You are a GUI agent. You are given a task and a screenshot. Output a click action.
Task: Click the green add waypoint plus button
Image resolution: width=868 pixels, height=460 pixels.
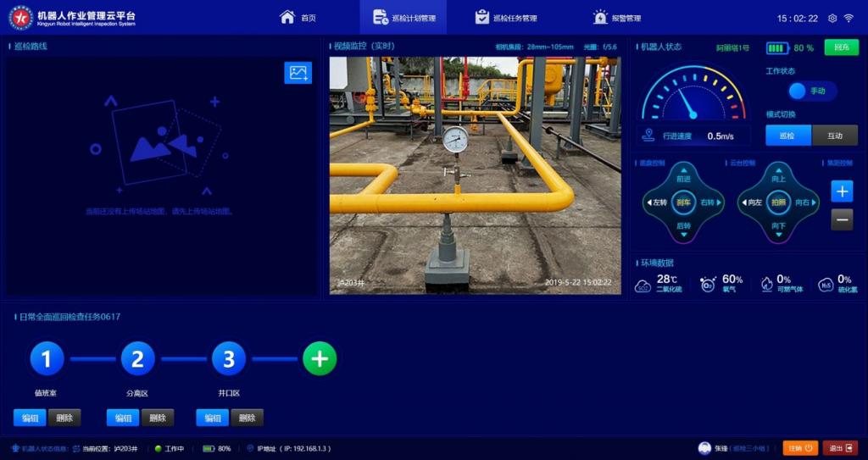pos(320,359)
